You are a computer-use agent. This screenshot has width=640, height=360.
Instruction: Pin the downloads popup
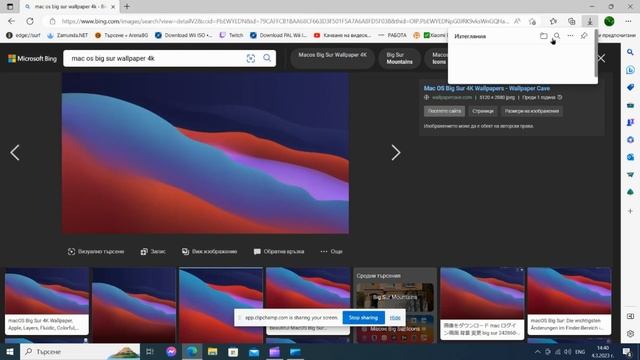[584, 36]
